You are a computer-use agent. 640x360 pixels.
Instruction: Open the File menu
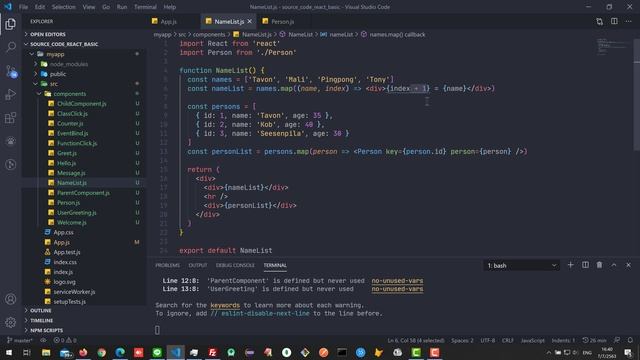coord(23,7)
